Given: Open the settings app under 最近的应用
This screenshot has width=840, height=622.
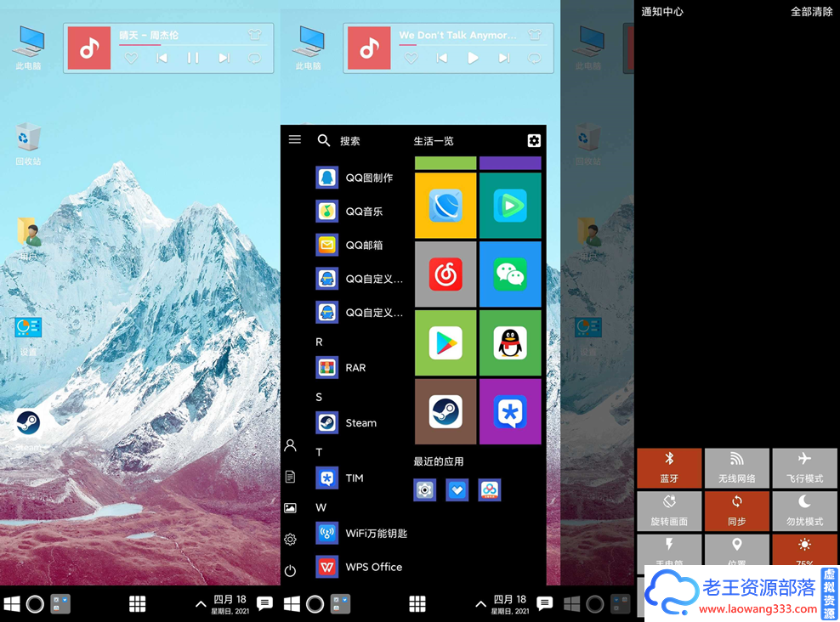Looking at the screenshot, I should (x=425, y=489).
